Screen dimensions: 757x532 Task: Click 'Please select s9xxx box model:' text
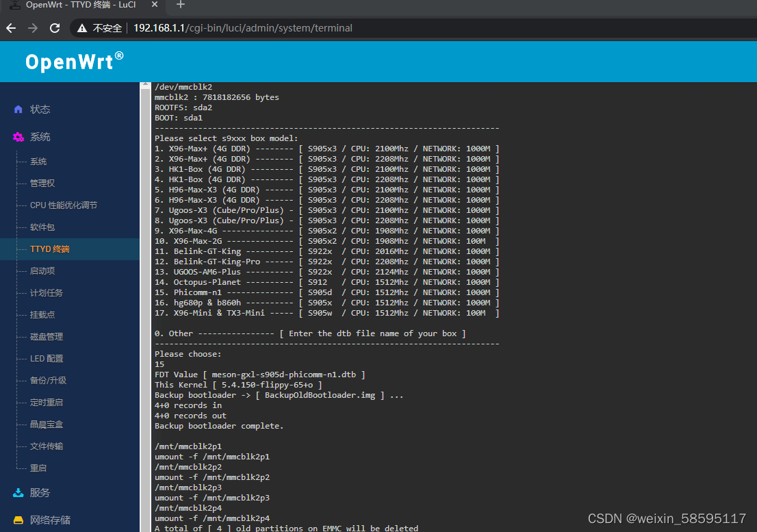[227, 138]
